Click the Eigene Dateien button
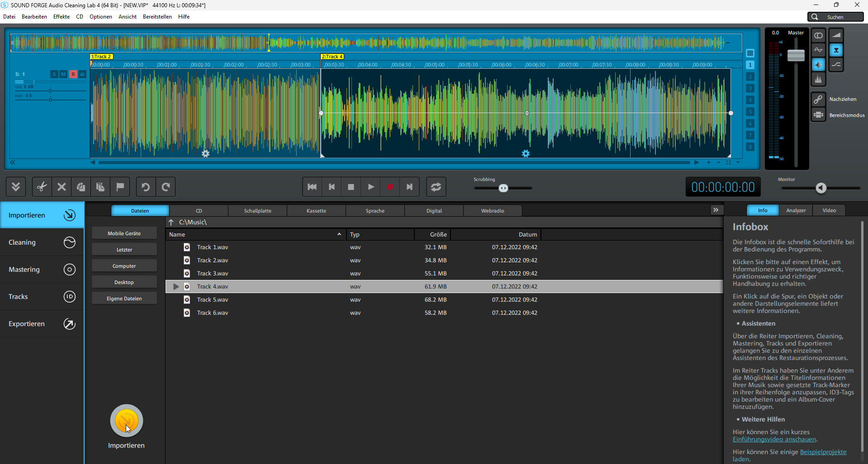Screen dimensions: 868x464 pyautogui.click(x=124, y=298)
